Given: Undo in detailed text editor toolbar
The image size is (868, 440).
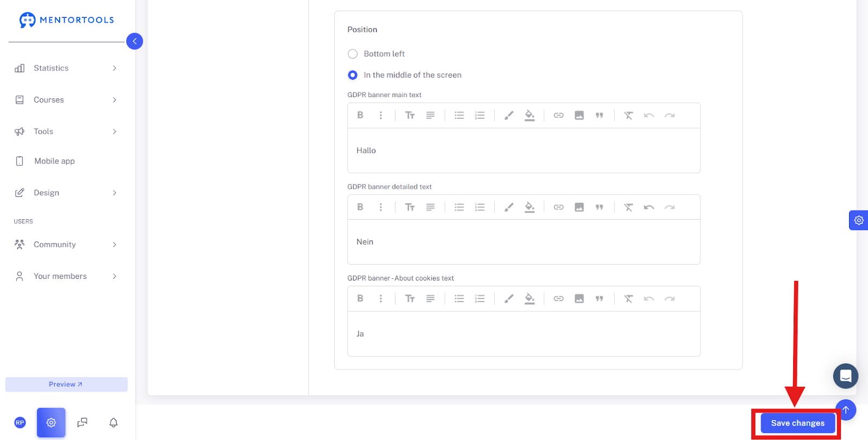Looking at the screenshot, I should click(x=649, y=207).
